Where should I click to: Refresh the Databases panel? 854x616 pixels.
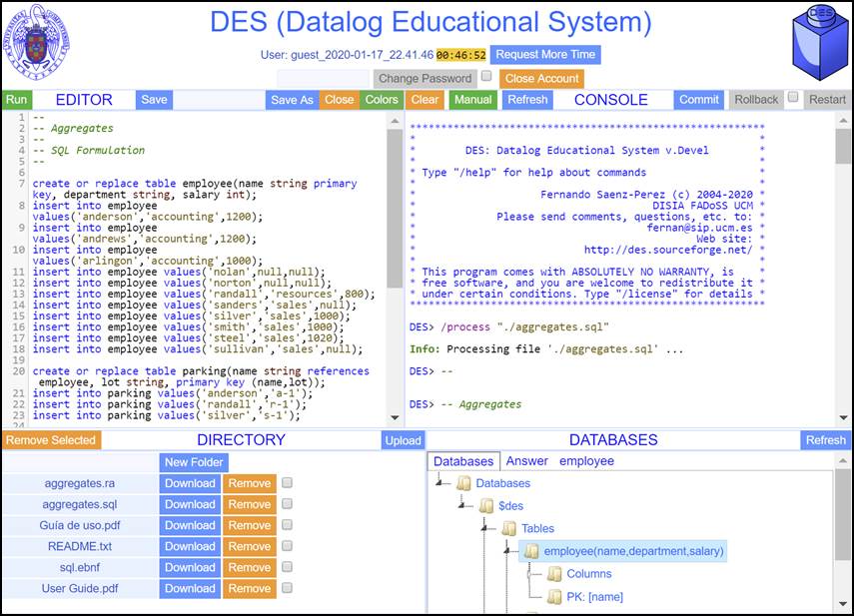[826, 439]
